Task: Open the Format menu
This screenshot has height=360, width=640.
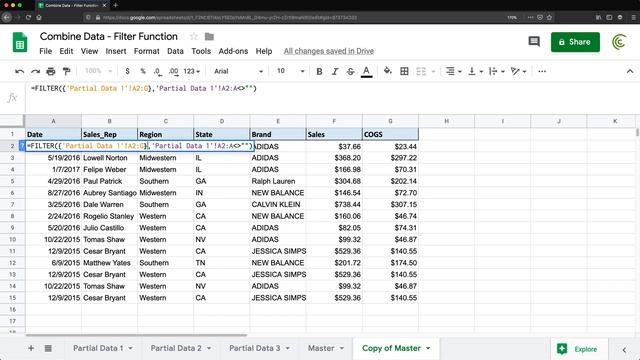Action: (147, 51)
